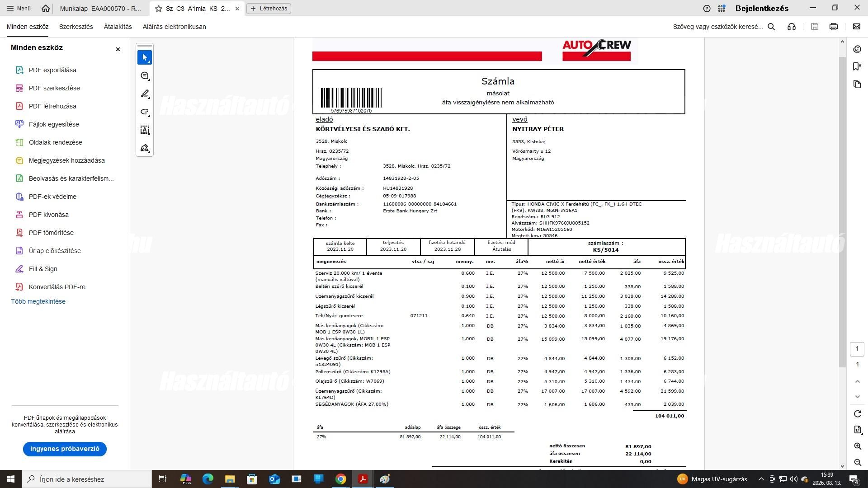
Task: Open the Minden eszköz tab
Action: coord(28,27)
